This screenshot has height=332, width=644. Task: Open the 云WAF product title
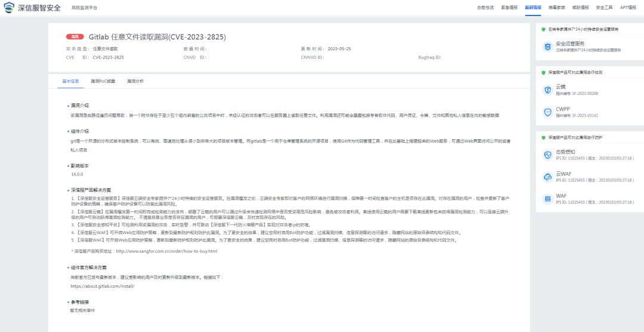click(563, 174)
